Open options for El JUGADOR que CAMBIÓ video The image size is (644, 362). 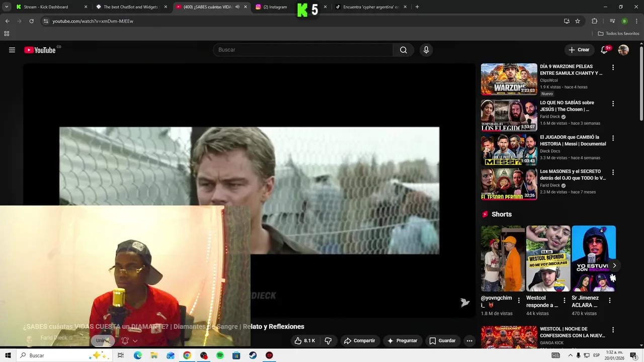[x=613, y=138]
